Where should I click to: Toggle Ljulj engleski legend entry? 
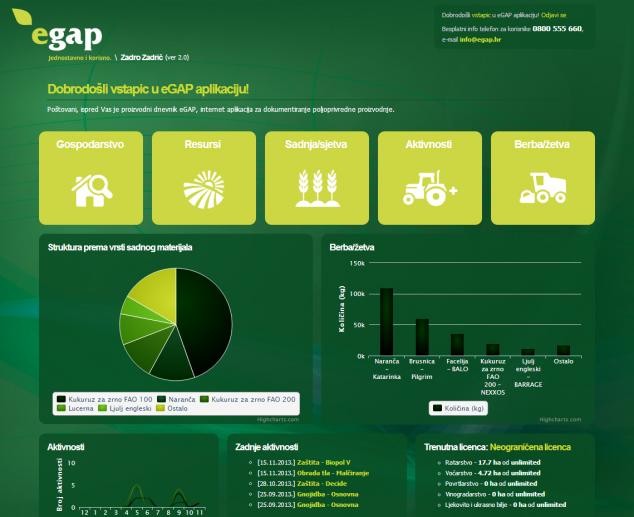point(125,408)
